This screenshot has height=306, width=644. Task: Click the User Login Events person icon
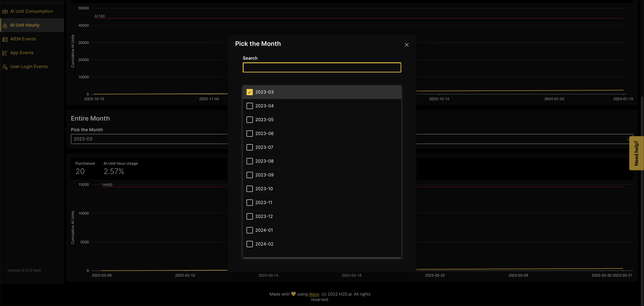(5, 67)
